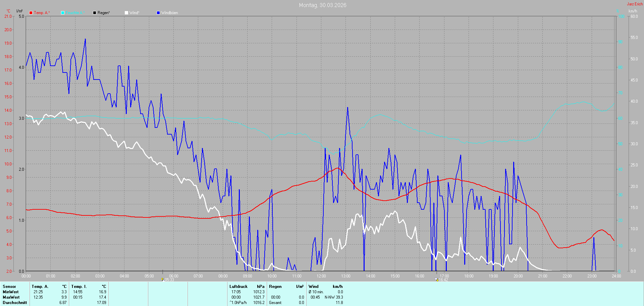Select the Temp. I. column header

point(79,287)
